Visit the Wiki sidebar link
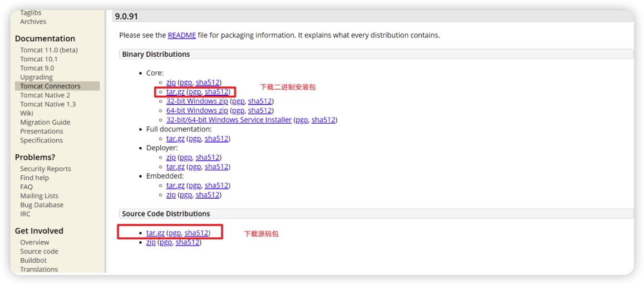The height and width of the screenshot is (285, 644). click(27, 114)
